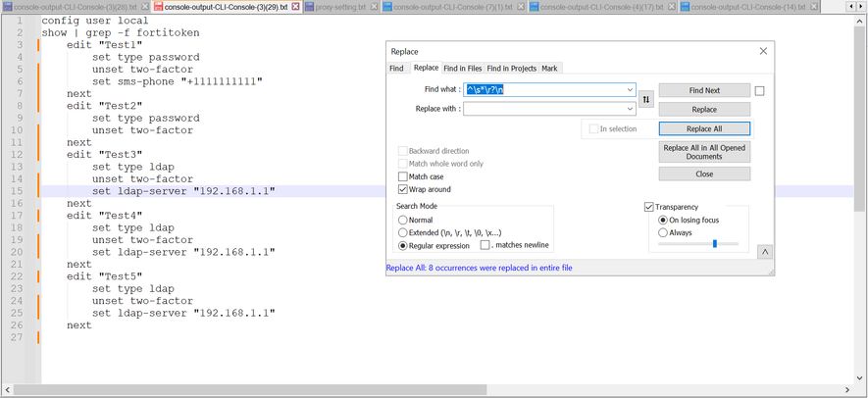868x398 pixels.
Task: Click the 'config user local' line
Action: pos(95,21)
